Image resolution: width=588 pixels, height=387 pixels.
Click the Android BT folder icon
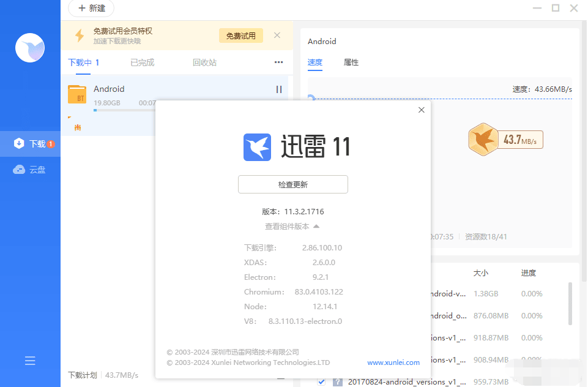(x=77, y=94)
